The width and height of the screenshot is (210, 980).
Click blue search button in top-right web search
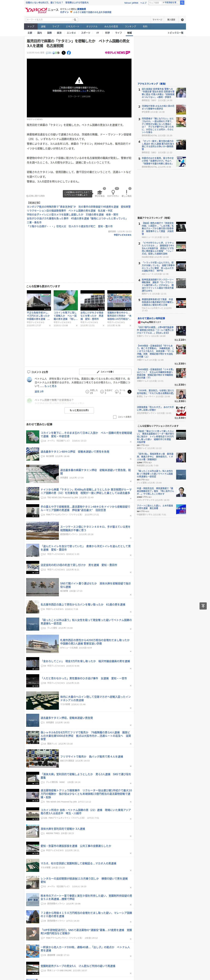pyautogui.click(x=182, y=3)
